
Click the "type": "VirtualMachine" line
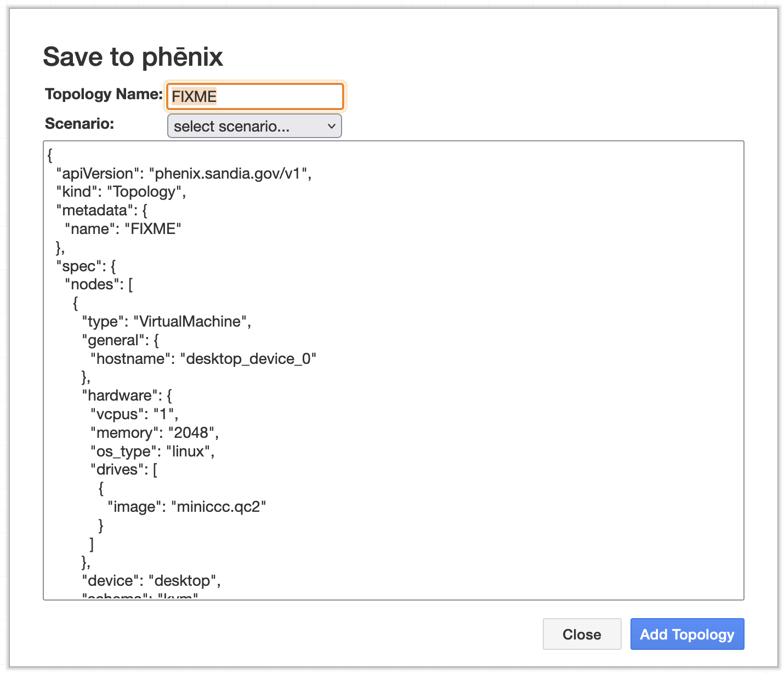(166, 322)
